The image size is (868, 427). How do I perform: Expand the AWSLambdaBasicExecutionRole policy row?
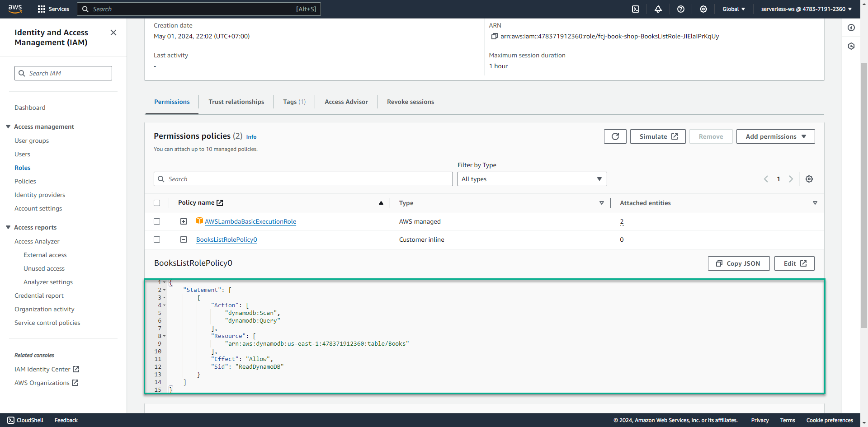pos(184,221)
